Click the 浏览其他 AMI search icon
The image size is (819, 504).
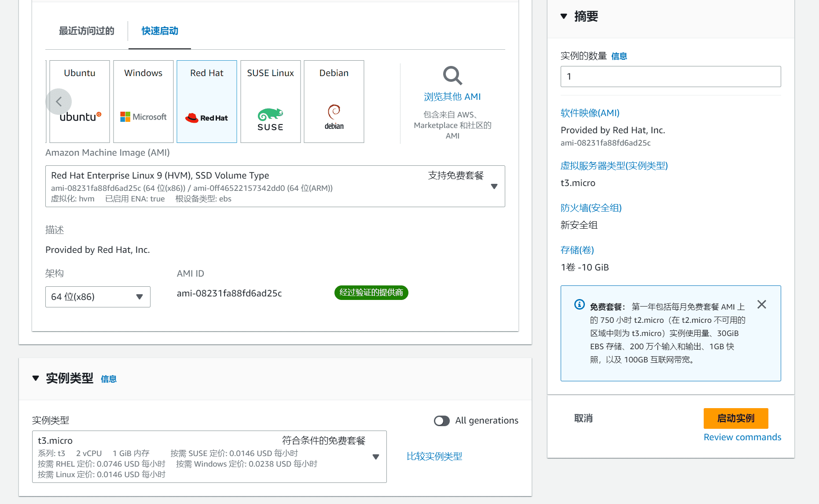tap(452, 76)
